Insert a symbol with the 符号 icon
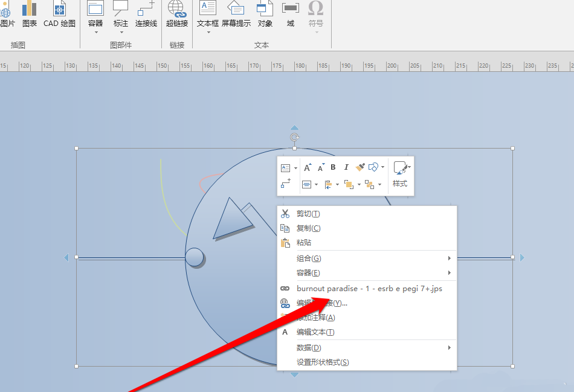 pyautogui.click(x=315, y=13)
